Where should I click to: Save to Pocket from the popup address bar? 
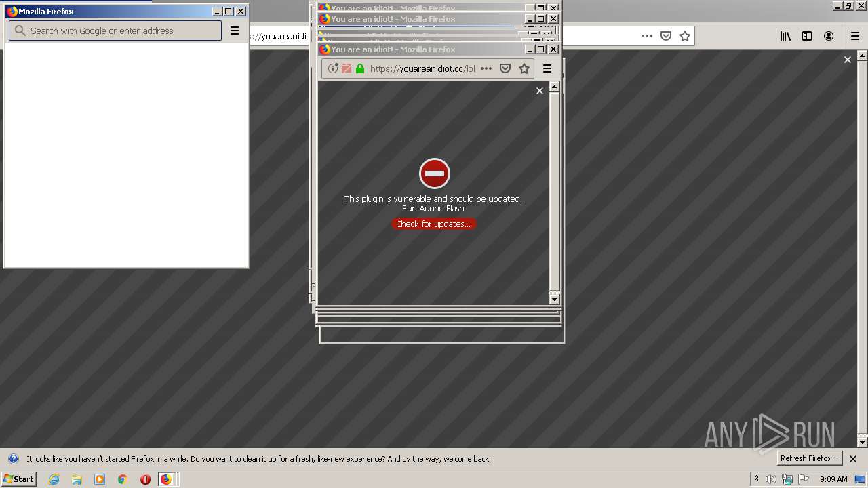click(x=505, y=68)
